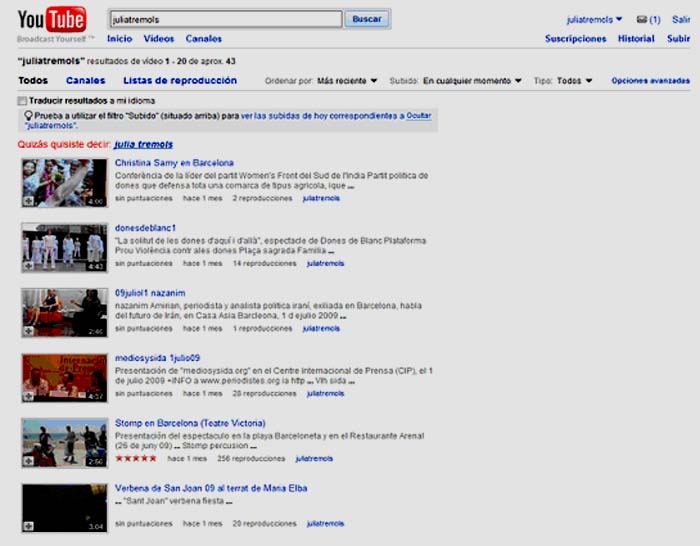Click in the search input field
Viewport: 700px width, 546px height.
[x=226, y=19]
